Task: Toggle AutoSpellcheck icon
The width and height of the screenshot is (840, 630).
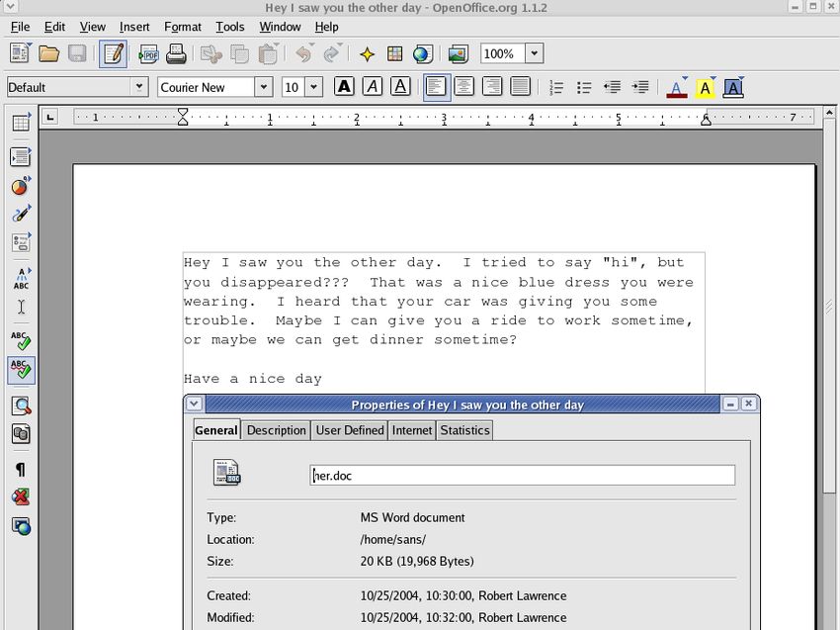Action: point(22,370)
